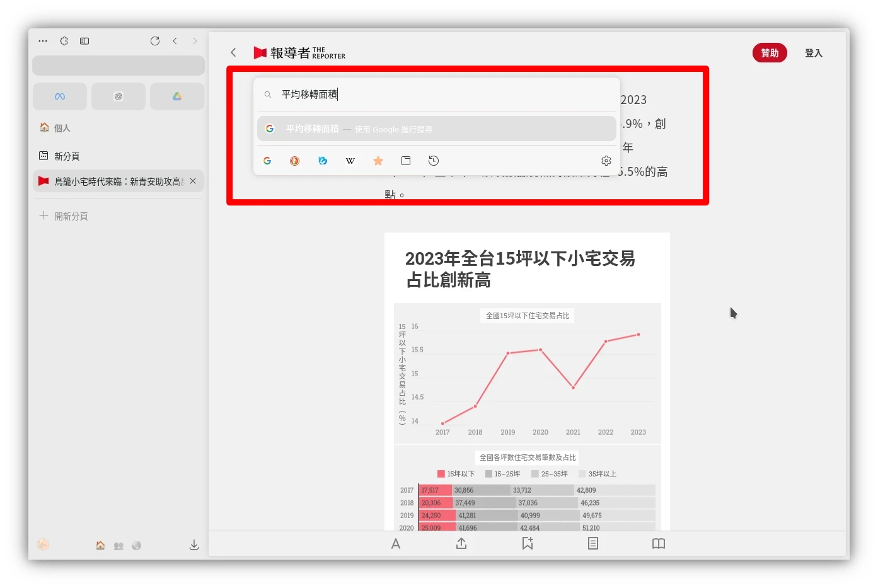Reload the page with refresh icon
The width and height of the screenshot is (878, 588).
coord(155,41)
